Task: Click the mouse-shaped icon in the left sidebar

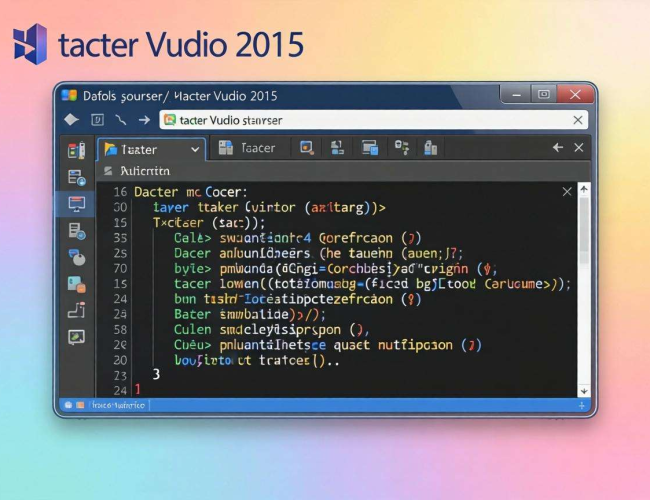Action: coord(76,257)
